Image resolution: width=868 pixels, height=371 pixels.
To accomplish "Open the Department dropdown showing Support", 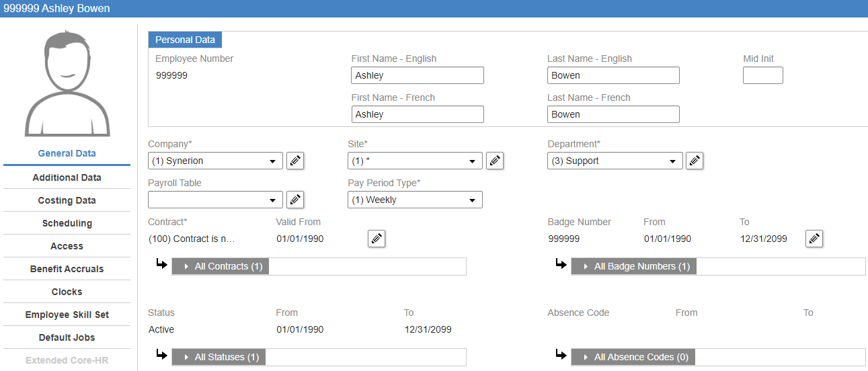I will coord(615,161).
